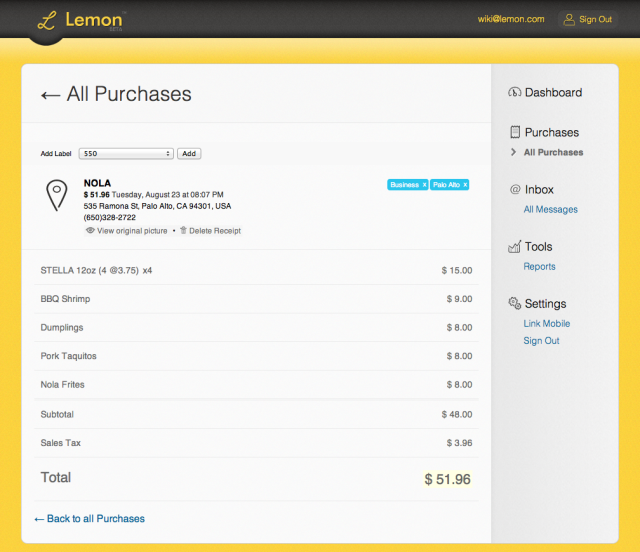640x552 pixels.
Task: Click the back arrow beside All Purchases heading
Action: (x=50, y=95)
